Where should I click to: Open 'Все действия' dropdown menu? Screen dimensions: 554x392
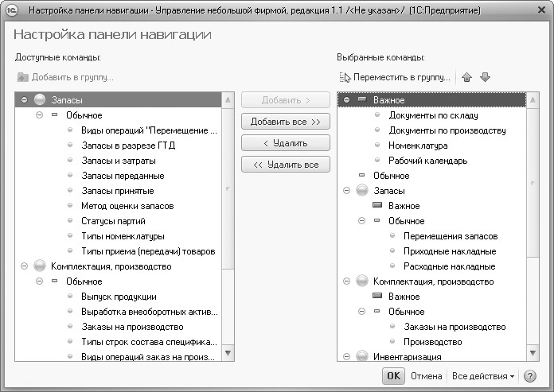coord(483,376)
